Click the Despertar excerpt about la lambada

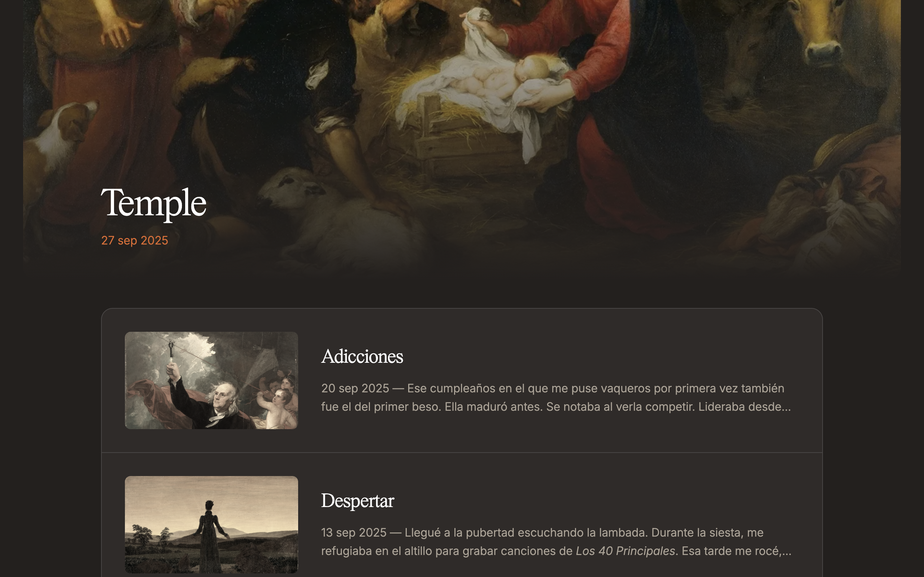coord(556,542)
